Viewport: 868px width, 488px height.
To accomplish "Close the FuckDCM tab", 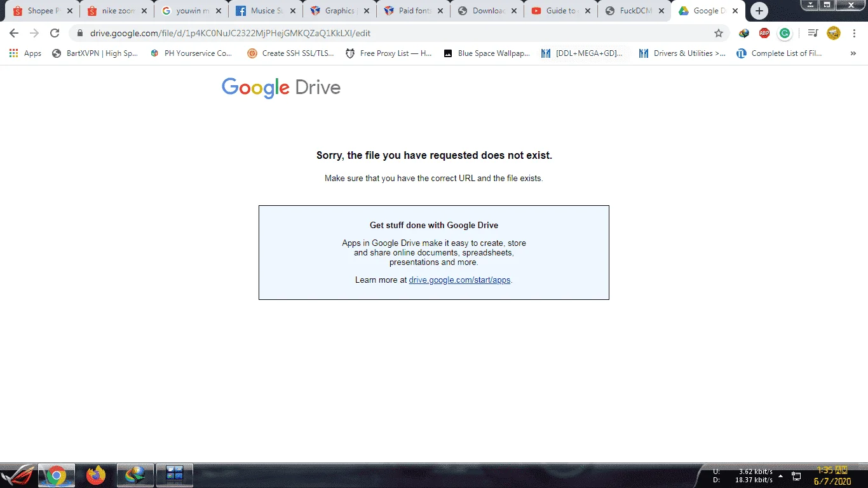I will 661,11.
